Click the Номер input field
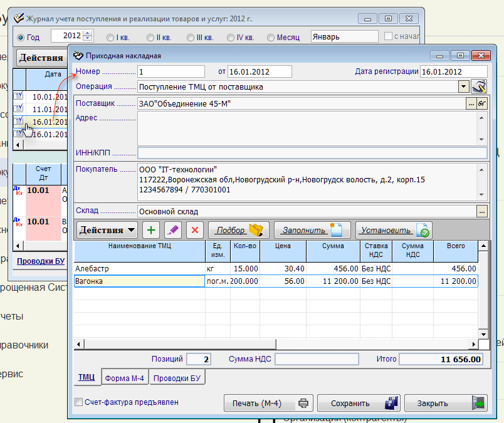 [x=171, y=71]
